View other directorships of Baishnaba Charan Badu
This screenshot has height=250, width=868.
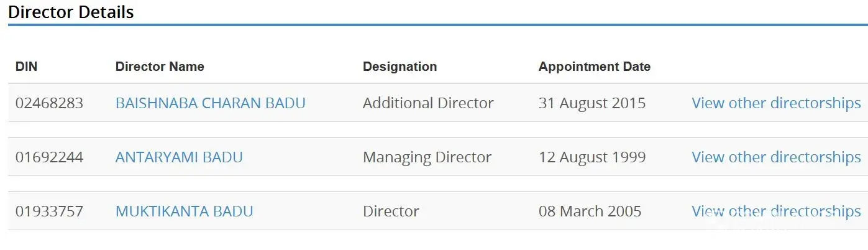tap(776, 103)
